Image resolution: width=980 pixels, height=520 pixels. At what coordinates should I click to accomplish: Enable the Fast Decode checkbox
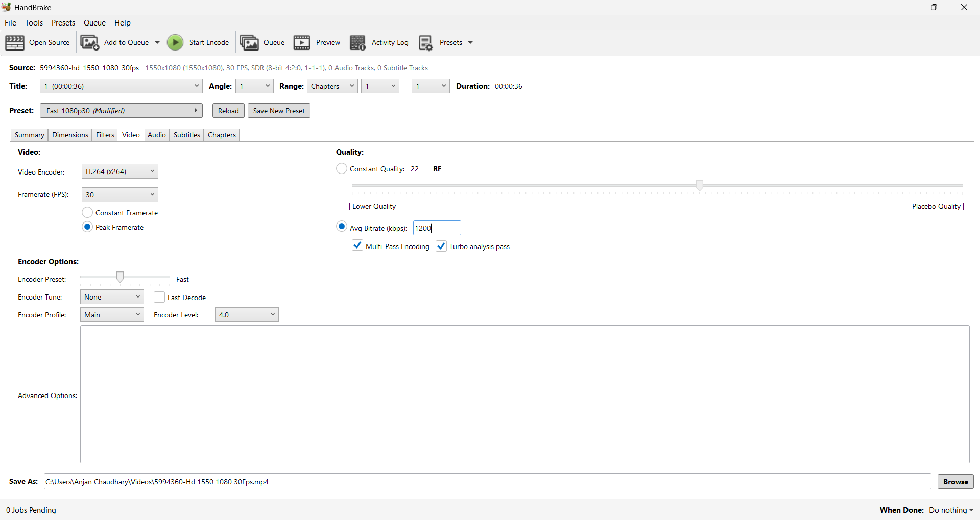[x=159, y=297]
